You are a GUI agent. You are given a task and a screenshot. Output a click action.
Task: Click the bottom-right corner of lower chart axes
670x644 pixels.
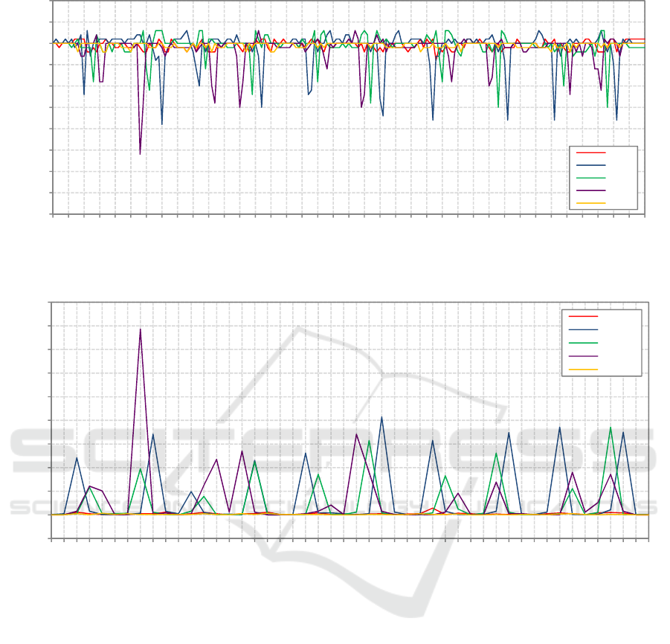pyautogui.click(x=648, y=538)
